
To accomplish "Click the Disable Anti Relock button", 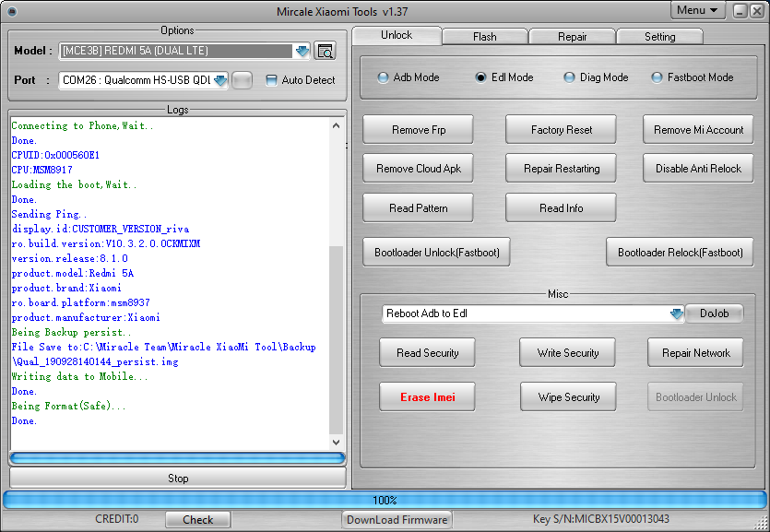I will coord(698,169).
